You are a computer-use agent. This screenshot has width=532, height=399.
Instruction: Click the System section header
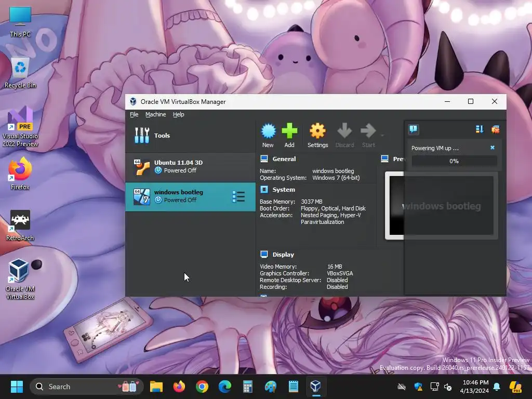coord(284,190)
